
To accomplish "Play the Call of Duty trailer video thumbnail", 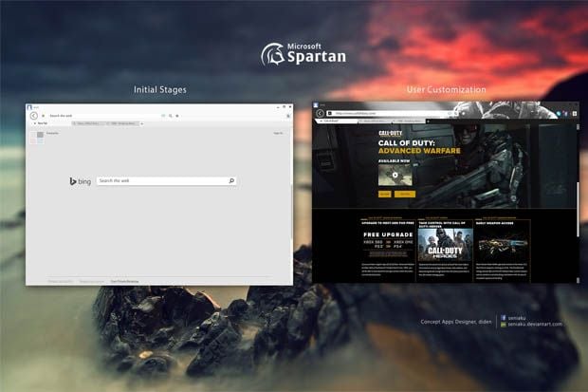I will tap(395, 175).
